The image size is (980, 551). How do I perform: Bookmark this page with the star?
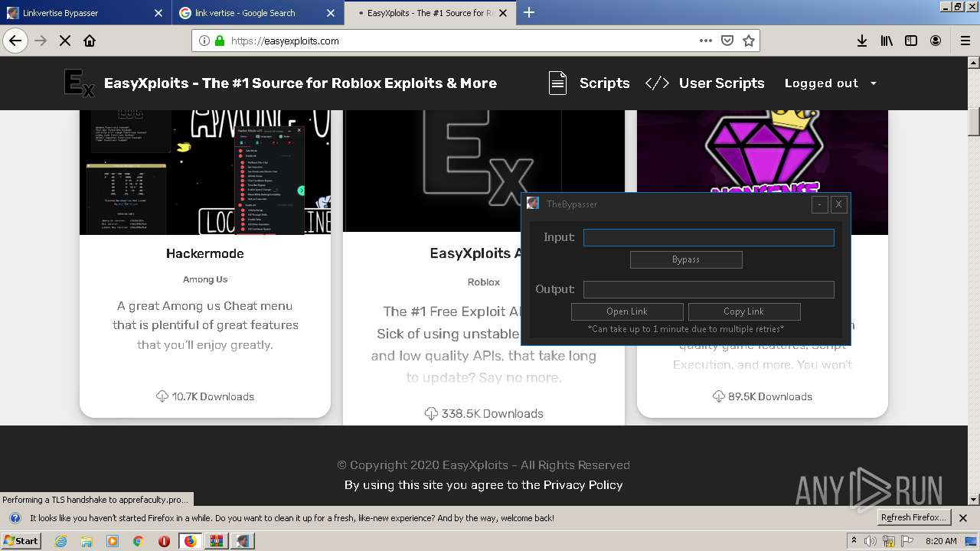(749, 41)
